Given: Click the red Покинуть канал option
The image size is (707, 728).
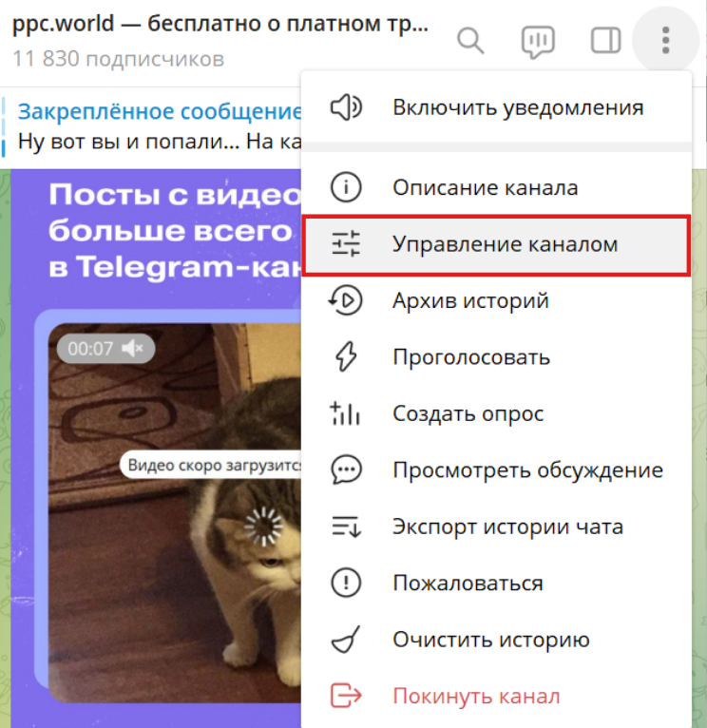Looking at the screenshot, I should point(497,697).
